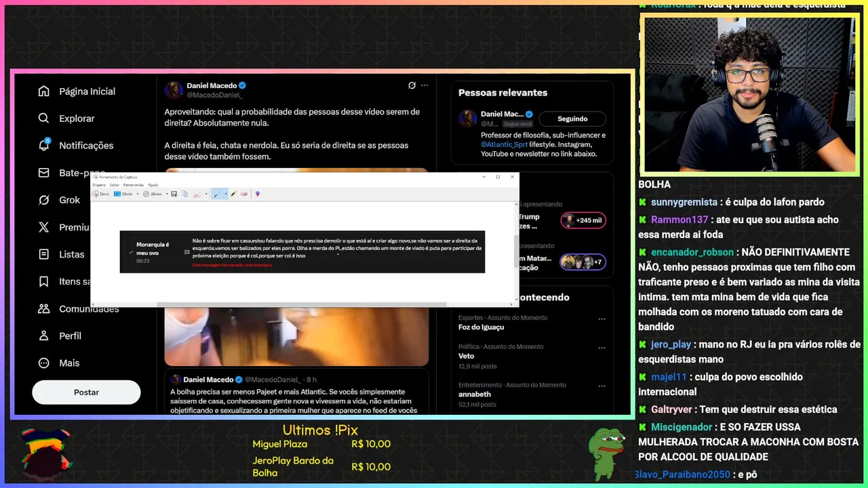
Task: Click the Snipping Tool horizontal scrollbar
Action: point(302,304)
